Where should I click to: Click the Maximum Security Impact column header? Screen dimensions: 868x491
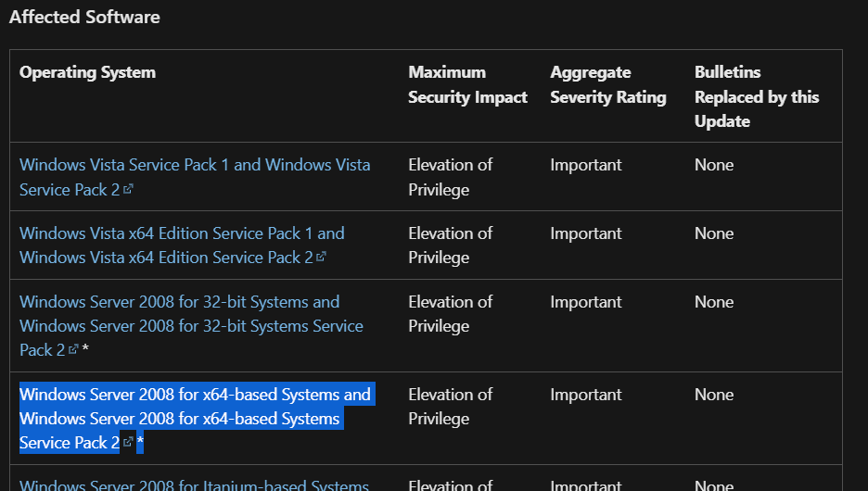(x=467, y=84)
